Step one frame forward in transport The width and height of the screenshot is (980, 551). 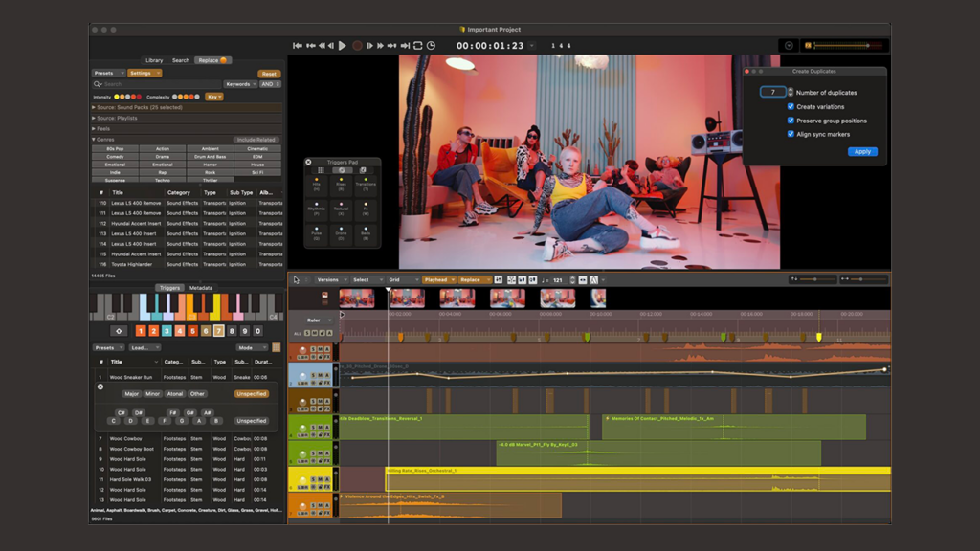pos(370,46)
